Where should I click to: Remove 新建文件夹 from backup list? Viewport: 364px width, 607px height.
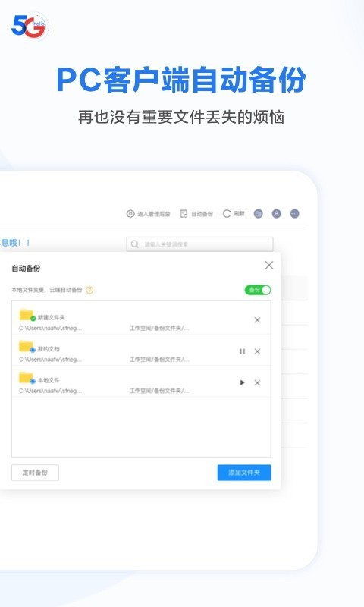257,320
